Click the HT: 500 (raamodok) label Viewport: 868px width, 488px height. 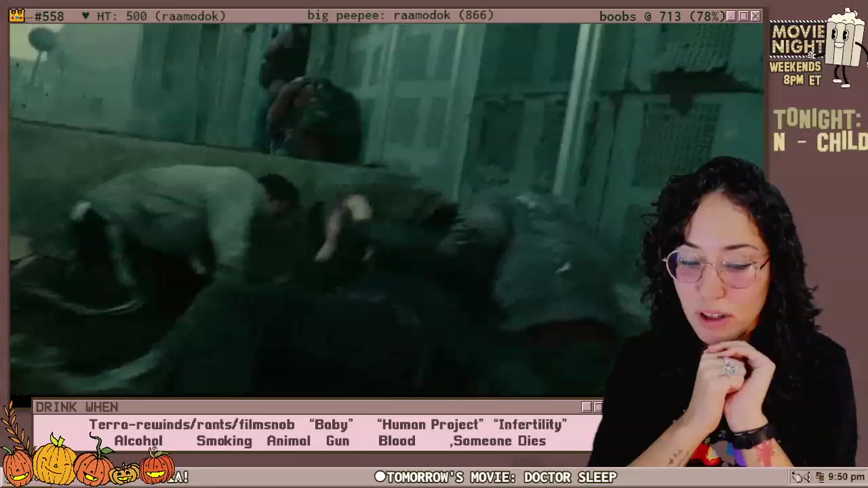click(161, 16)
